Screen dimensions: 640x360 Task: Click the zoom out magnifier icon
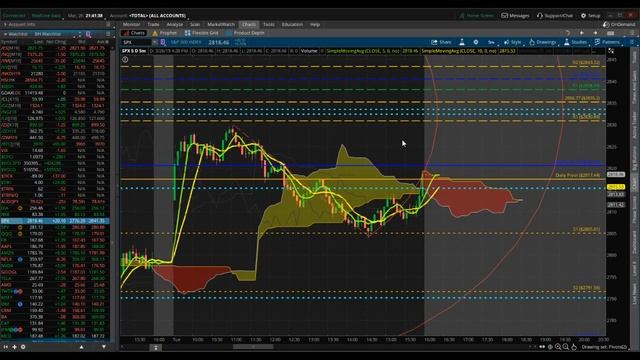tap(566, 347)
